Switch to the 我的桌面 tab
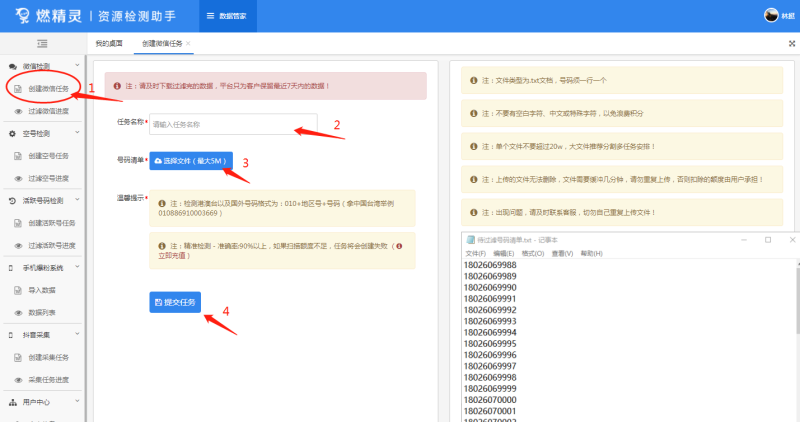 point(109,44)
